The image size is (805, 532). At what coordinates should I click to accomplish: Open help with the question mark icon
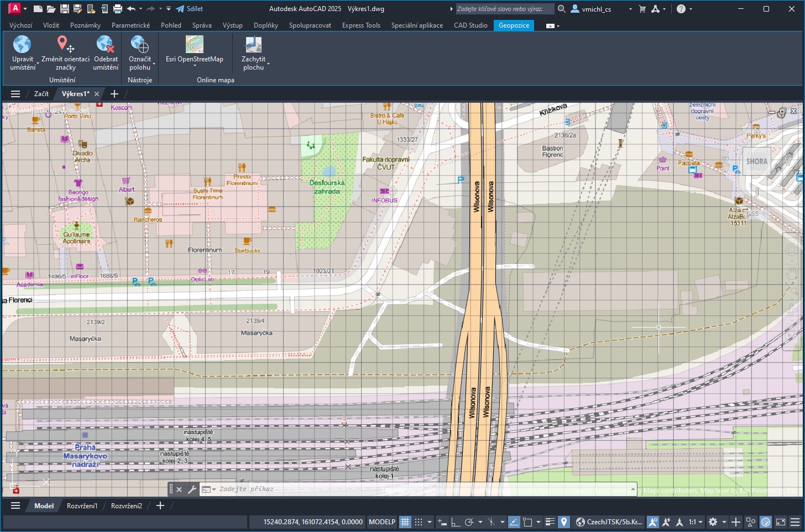click(x=681, y=9)
